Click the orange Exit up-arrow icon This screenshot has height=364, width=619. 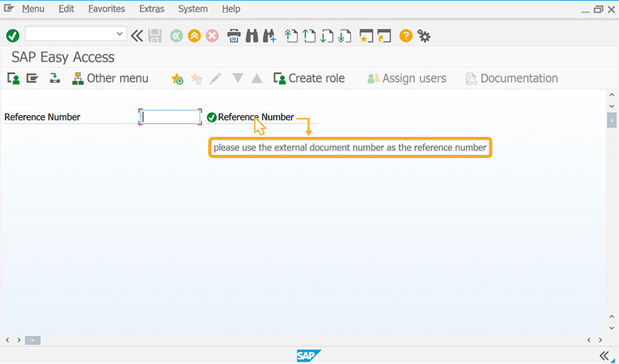click(194, 36)
